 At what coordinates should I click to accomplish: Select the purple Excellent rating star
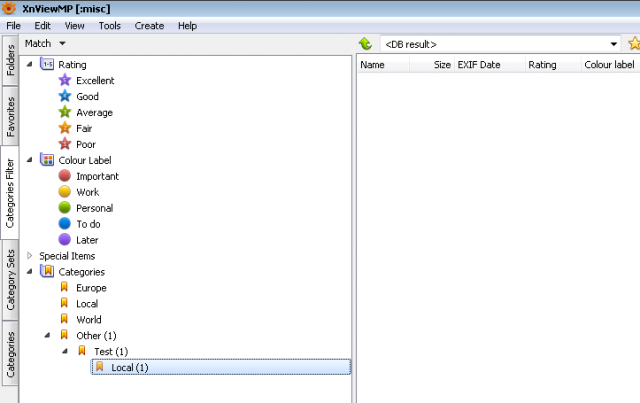pos(65,80)
